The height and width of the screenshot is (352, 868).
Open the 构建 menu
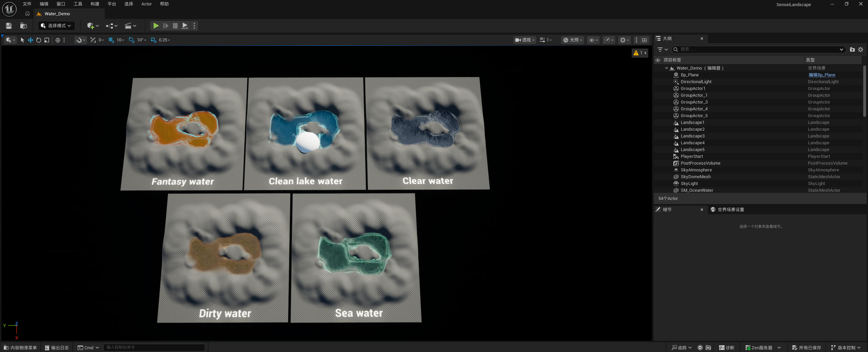click(x=95, y=4)
